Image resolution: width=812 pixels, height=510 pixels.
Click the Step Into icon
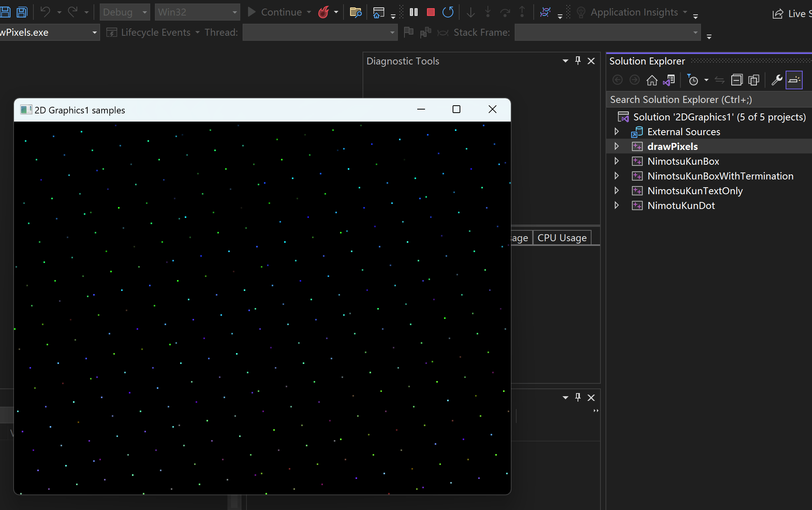point(488,12)
